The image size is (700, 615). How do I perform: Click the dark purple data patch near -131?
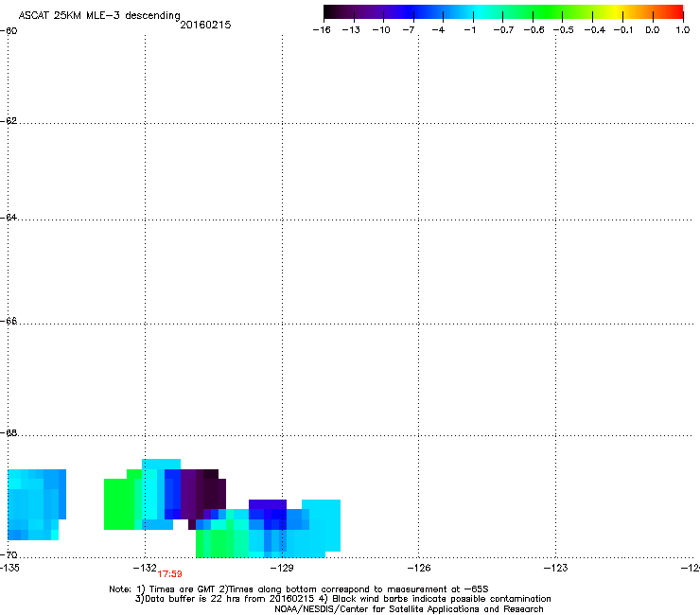pyautogui.click(x=203, y=494)
